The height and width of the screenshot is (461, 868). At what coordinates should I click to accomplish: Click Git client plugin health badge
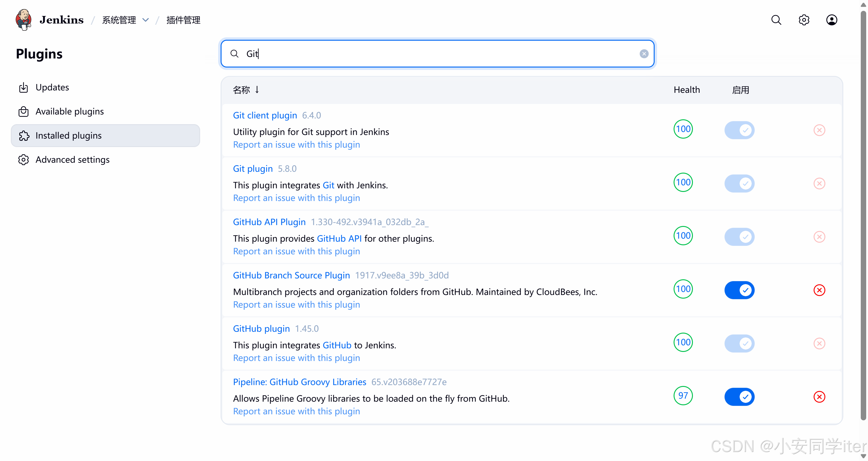(x=683, y=129)
